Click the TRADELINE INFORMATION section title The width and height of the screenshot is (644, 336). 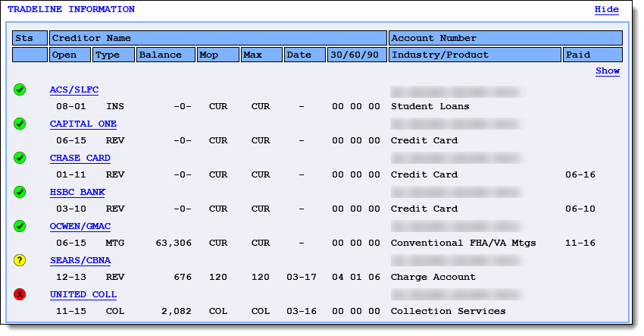[71, 9]
